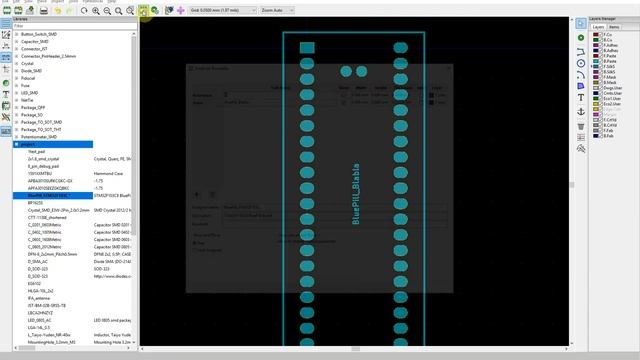Select the IFA_antenna footprint

click(x=39, y=298)
